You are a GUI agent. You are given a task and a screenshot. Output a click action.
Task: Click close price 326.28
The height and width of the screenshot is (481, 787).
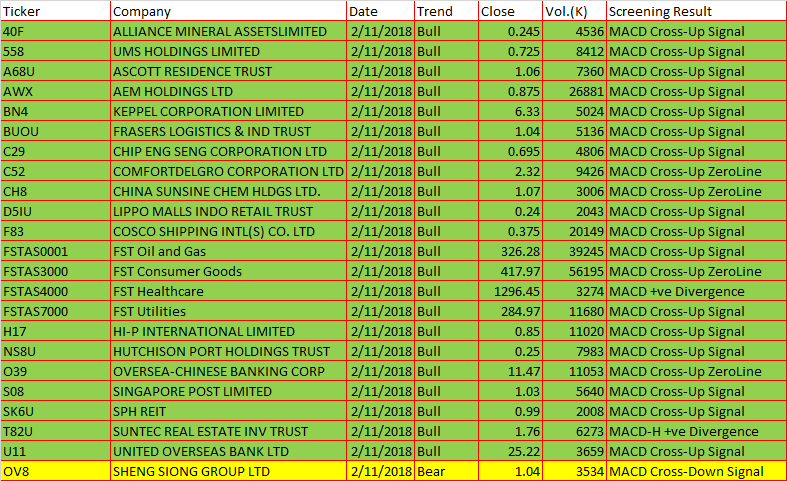click(510, 251)
